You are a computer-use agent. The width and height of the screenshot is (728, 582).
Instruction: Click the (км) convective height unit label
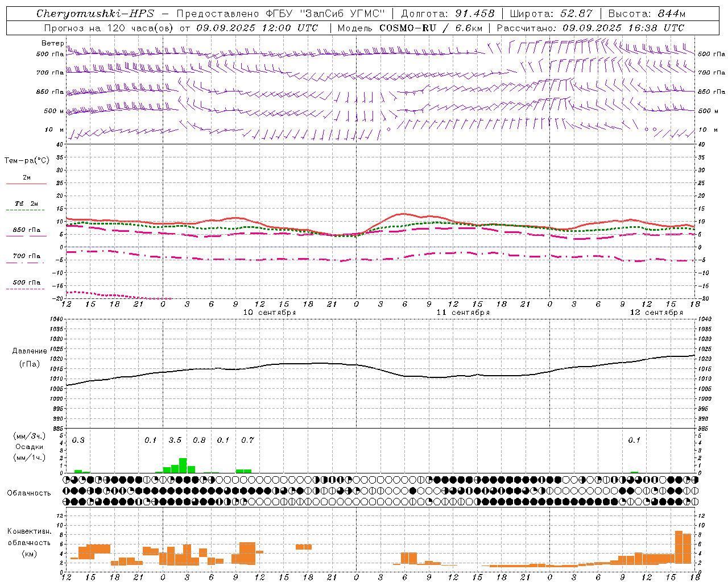coord(29,554)
